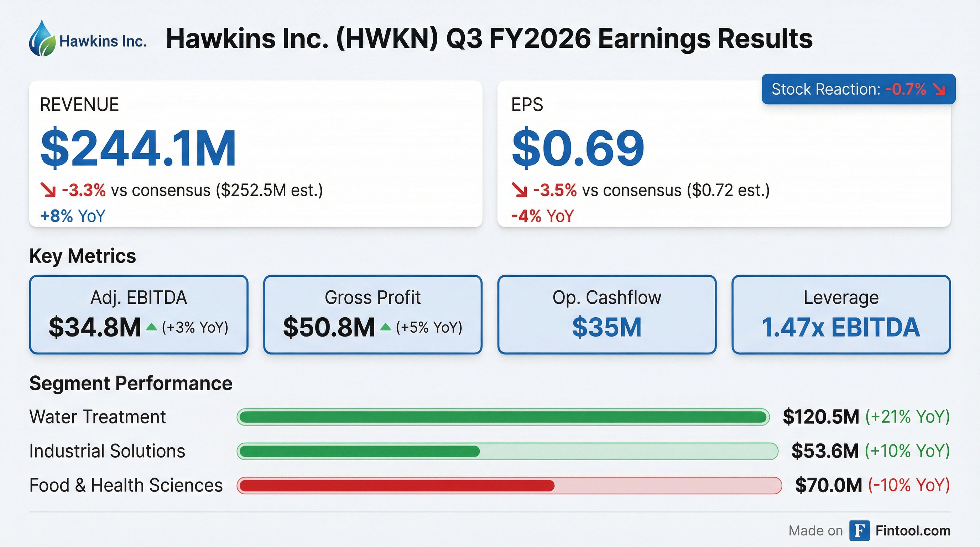The width and height of the screenshot is (980, 547).
Task: Click the Key Metrics heading
Action: pos(83,256)
